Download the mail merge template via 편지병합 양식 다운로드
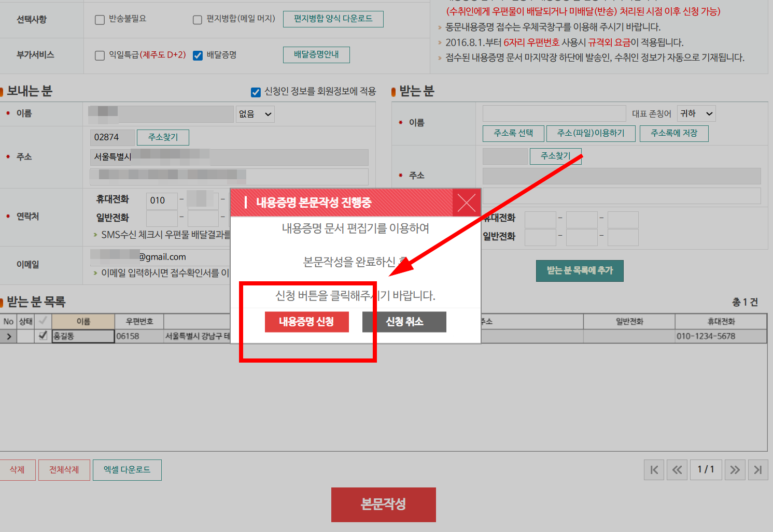The height and width of the screenshot is (532, 773). [333, 19]
